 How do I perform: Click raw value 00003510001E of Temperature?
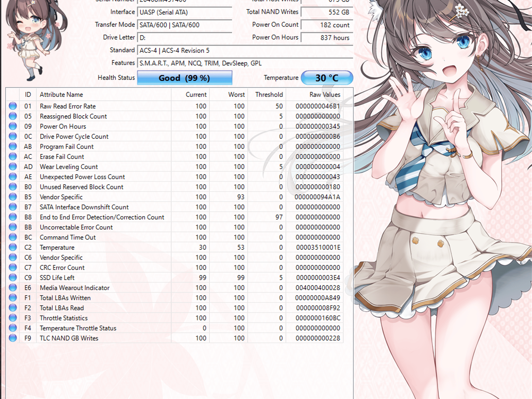point(318,247)
